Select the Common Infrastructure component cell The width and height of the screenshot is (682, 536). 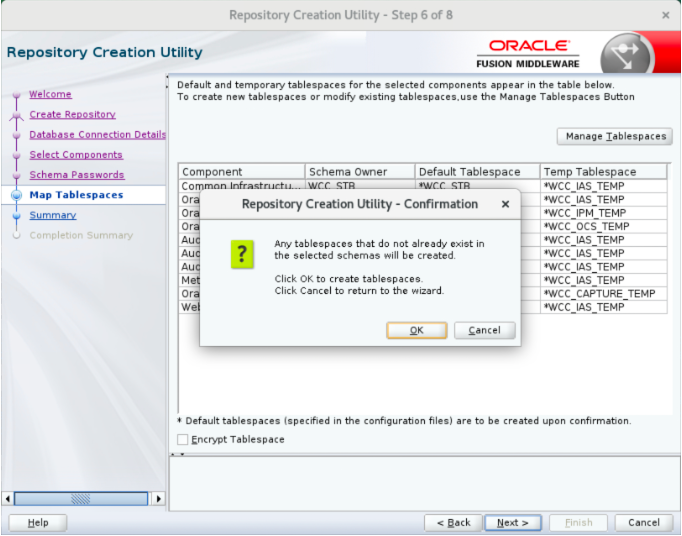241,186
